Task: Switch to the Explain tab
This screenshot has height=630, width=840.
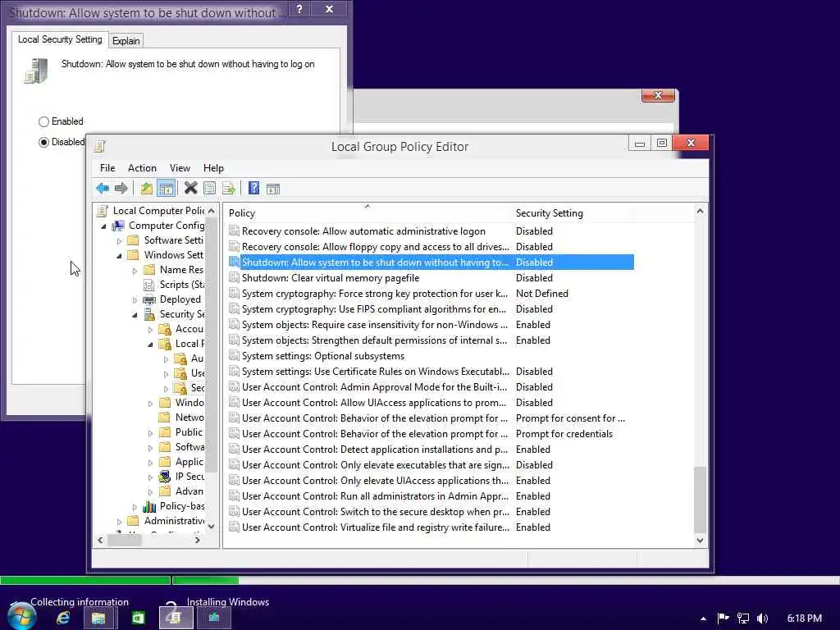Action: point(126,41)
